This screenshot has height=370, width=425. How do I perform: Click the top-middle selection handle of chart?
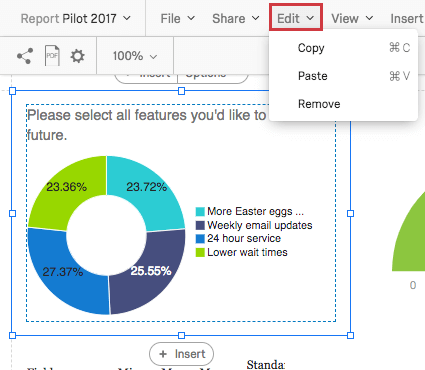coord(181,91)
